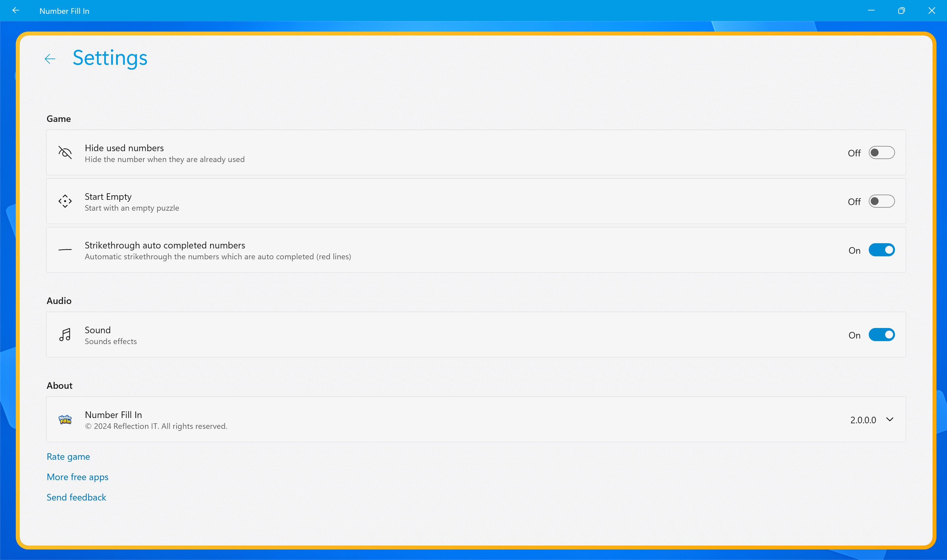
Task: Click the About section header
Action: 59,386
